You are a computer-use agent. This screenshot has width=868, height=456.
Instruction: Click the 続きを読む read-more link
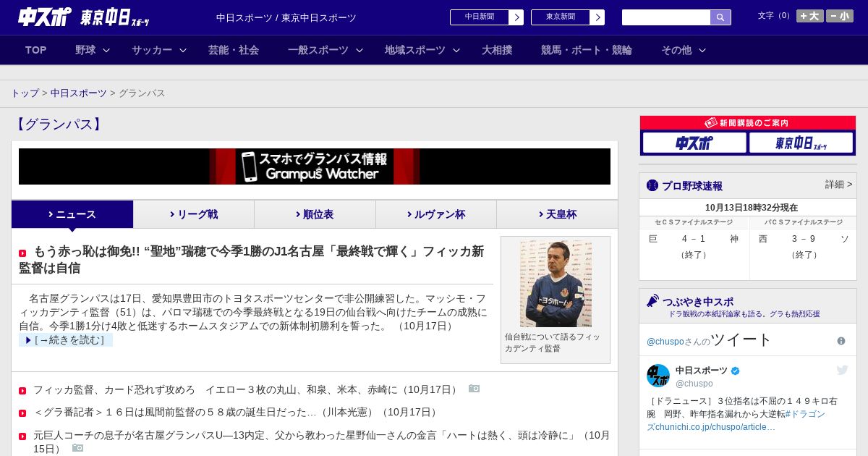(x=66, y=340)
